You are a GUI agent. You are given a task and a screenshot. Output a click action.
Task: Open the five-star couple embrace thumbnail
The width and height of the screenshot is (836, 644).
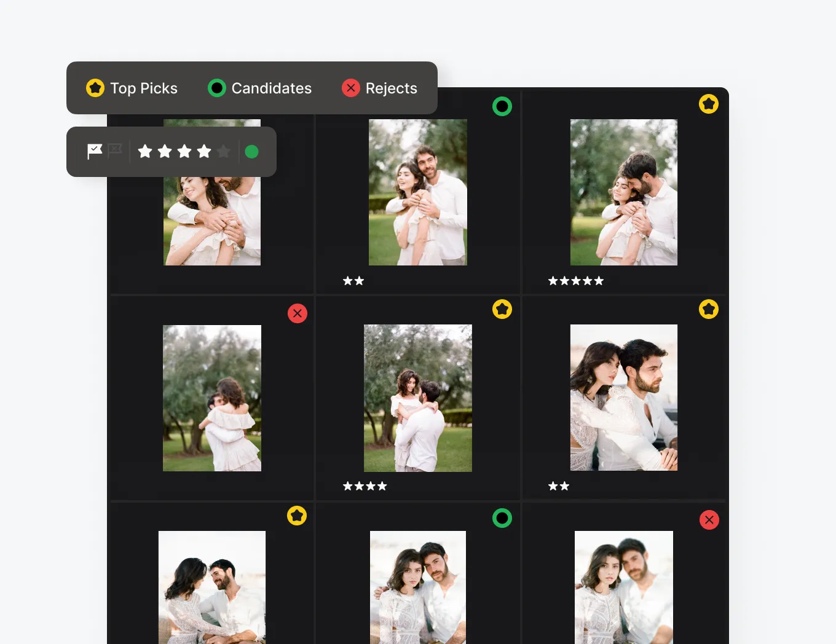tap(624, 192)
